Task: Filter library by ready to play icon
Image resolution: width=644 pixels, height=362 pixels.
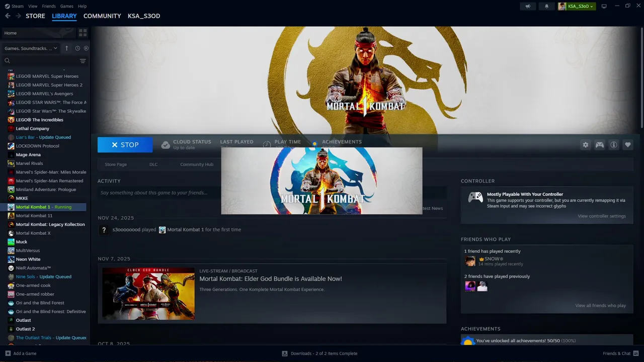Action: (86, 48)
